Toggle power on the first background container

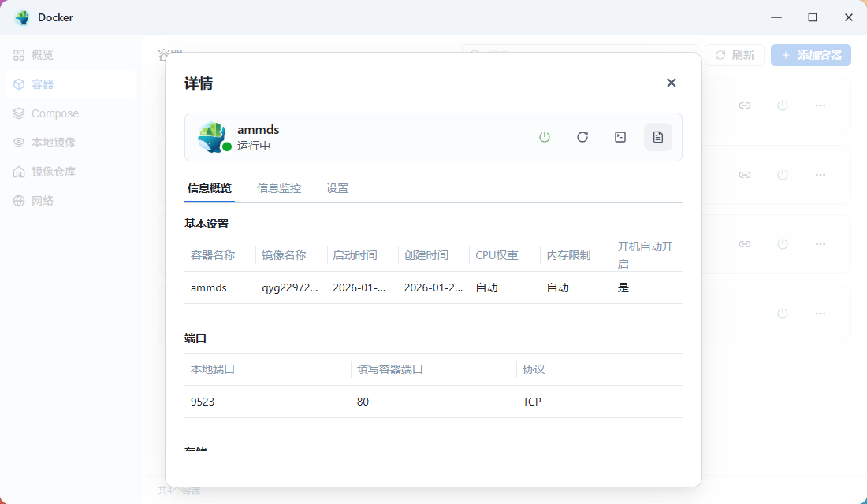pyautogui.click(x=783, y=106)
